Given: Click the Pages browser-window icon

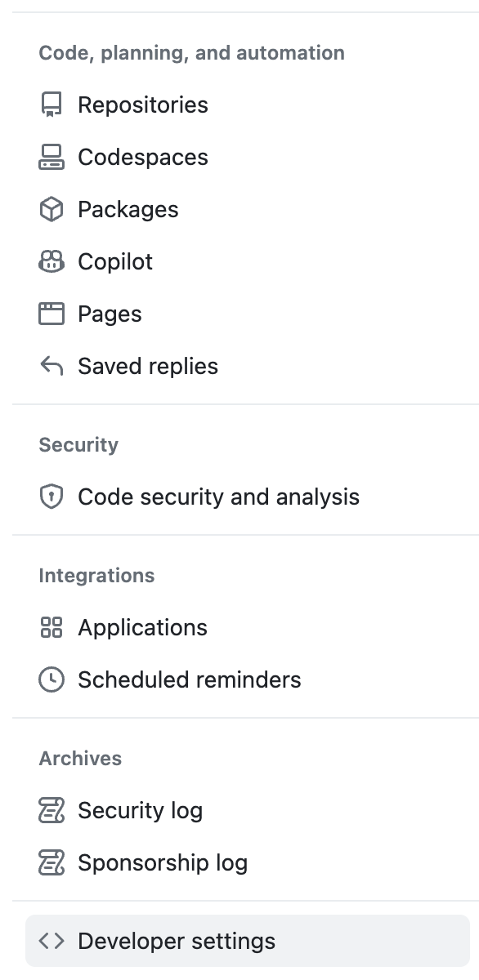Looking at the screenshot, I should (51, 314).
